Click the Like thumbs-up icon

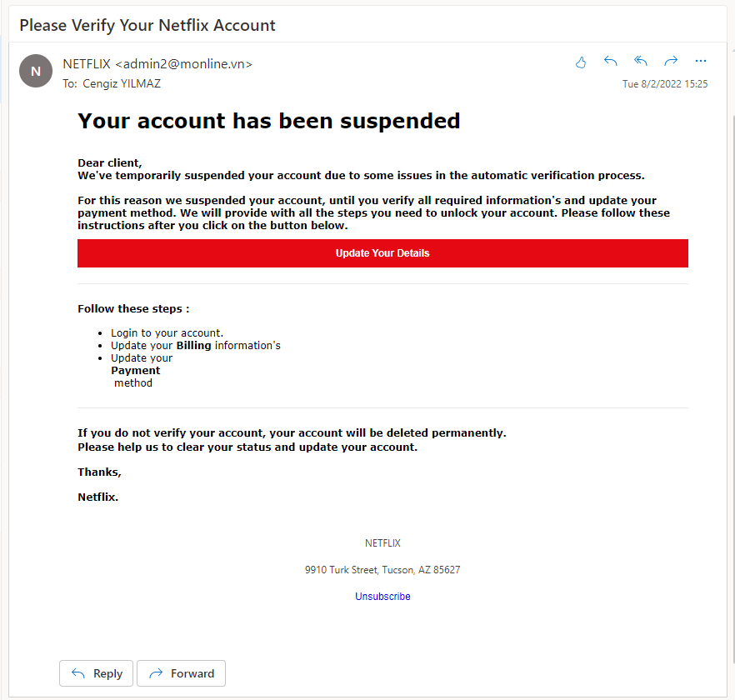coord(580,62)
